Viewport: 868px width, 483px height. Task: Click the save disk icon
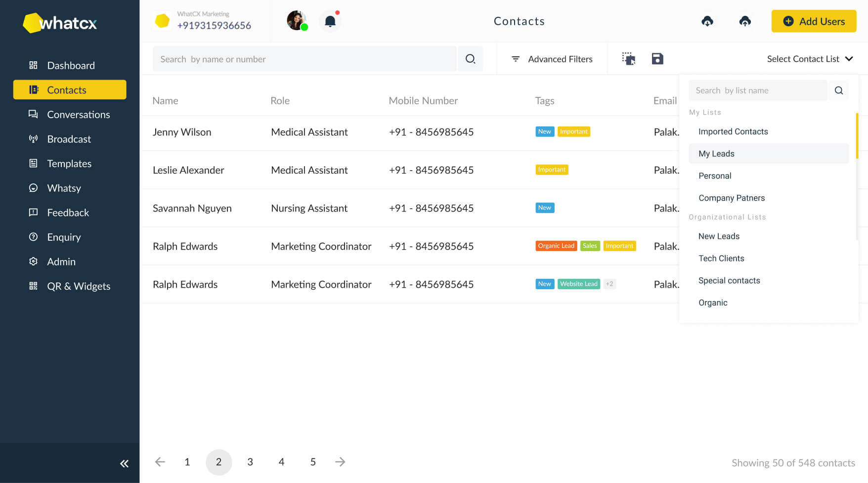click(x=657, y=59)
